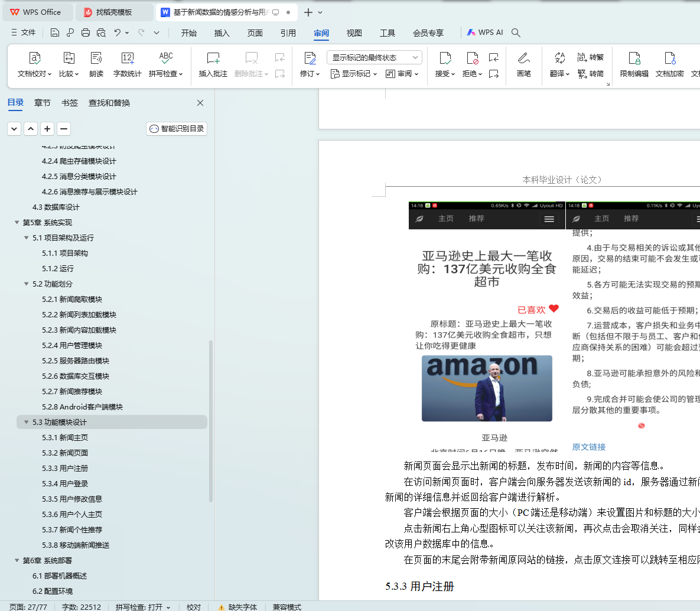Image resolution: width=700 pixels, height=611 pixels.
Task: Click the 修订 track changes icon
Action: pyautogui.click(x=310, y=65)
